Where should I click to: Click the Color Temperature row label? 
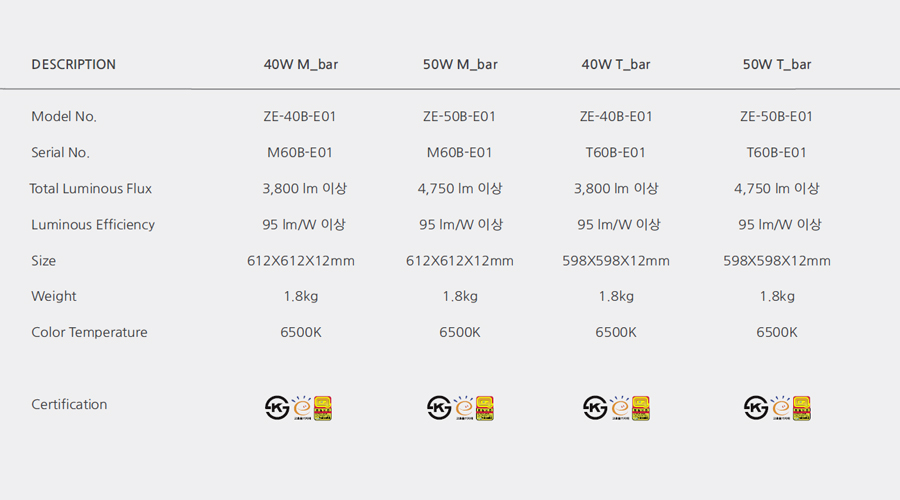[89, 332]
